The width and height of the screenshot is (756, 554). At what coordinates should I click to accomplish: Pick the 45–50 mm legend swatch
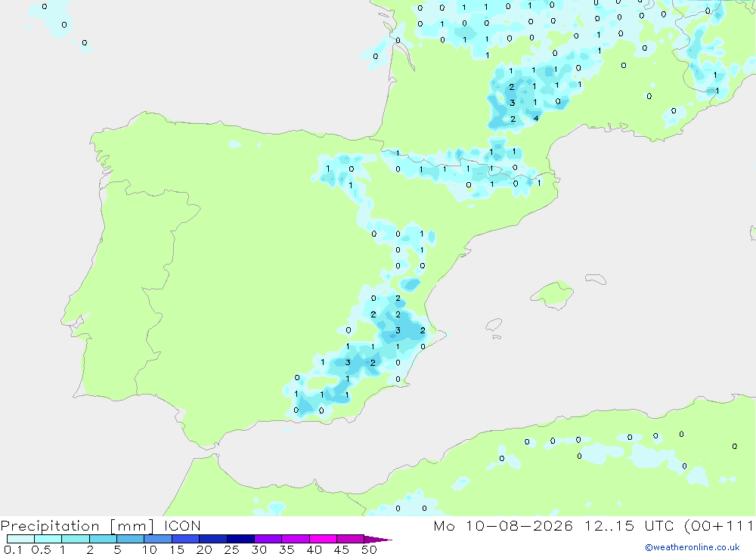[x=351, y=539]
